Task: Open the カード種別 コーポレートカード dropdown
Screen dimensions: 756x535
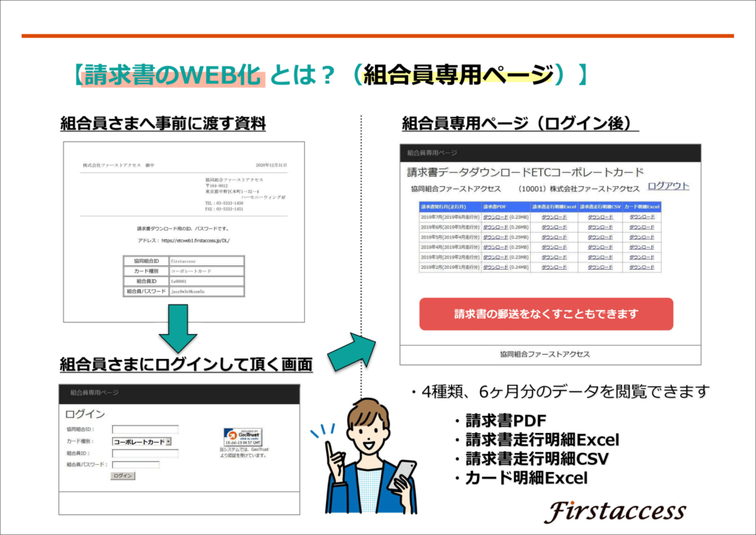Action: click(x=142, y=442)
